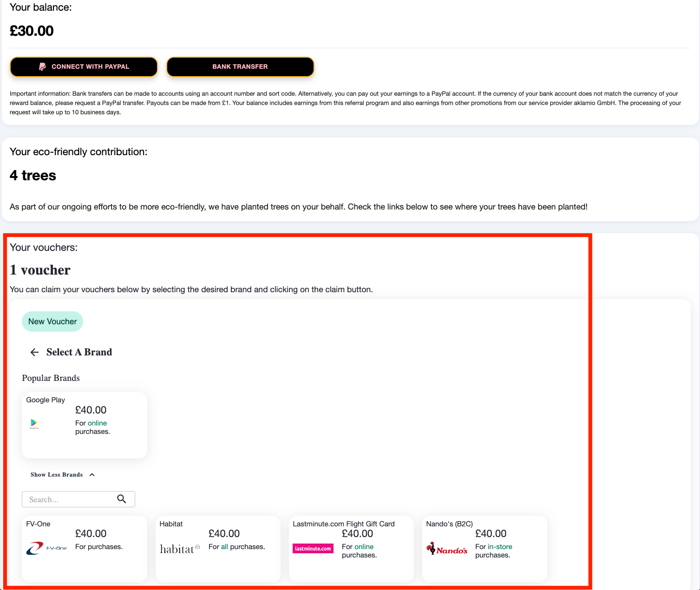Click the 'Your eco-friendly contribution:' label
The height and width of the screenshot is (590, 700).
(x=79, y=152)
